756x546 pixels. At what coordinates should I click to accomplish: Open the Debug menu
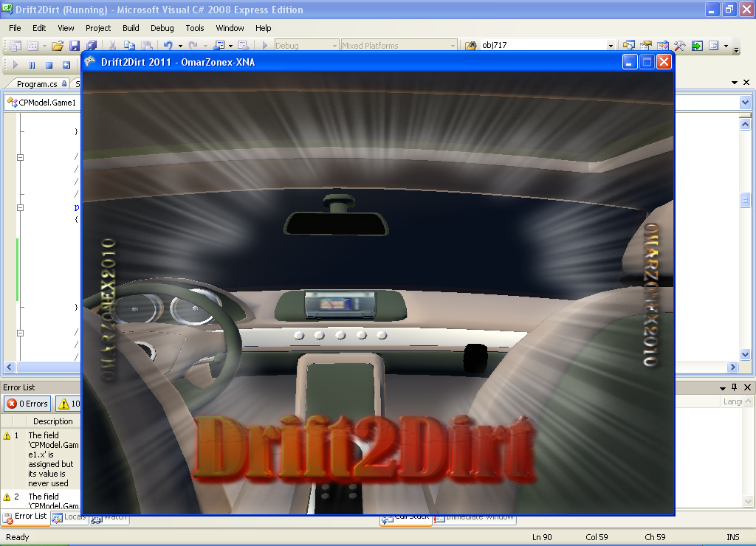tap(162, 28)
